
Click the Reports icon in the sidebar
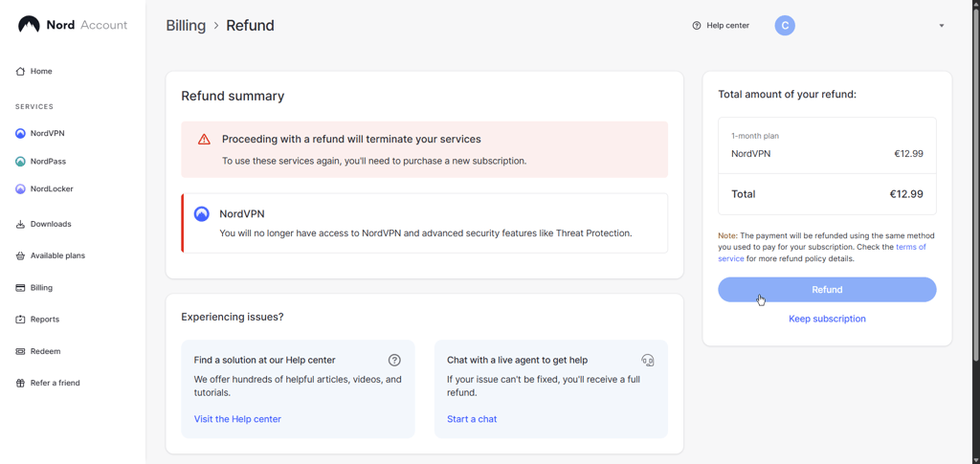pyautogui.click(x=20, y=320)
